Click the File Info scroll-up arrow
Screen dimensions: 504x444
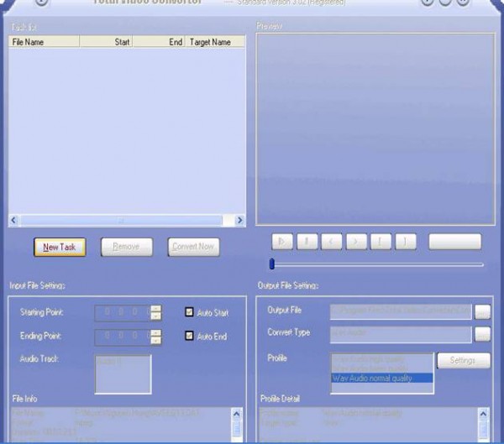(236, 414)
